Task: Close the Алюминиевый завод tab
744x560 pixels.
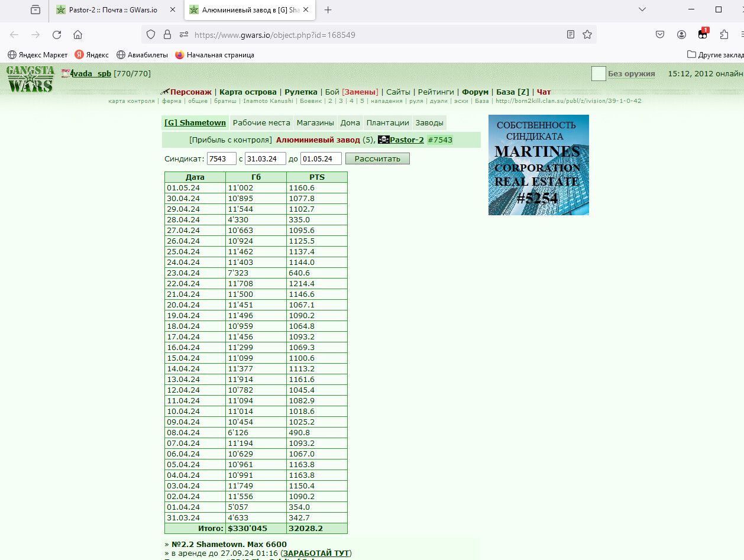Action: [305, 10]
